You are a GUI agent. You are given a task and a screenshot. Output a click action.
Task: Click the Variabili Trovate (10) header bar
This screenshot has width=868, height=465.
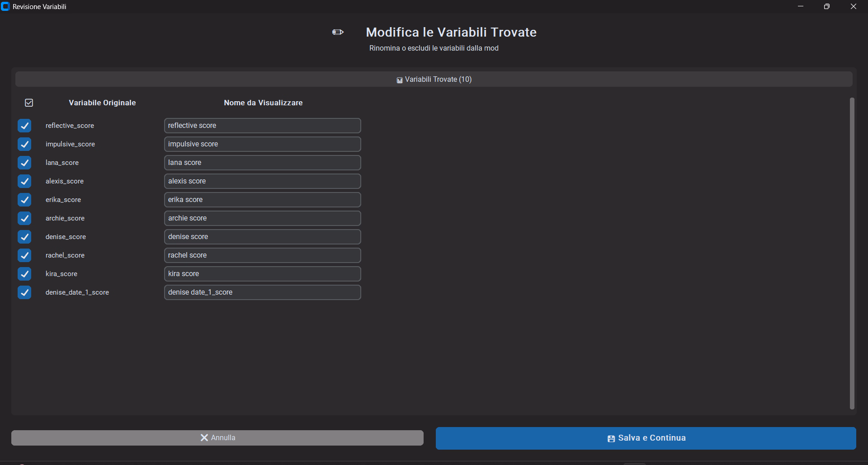[434, 79]
